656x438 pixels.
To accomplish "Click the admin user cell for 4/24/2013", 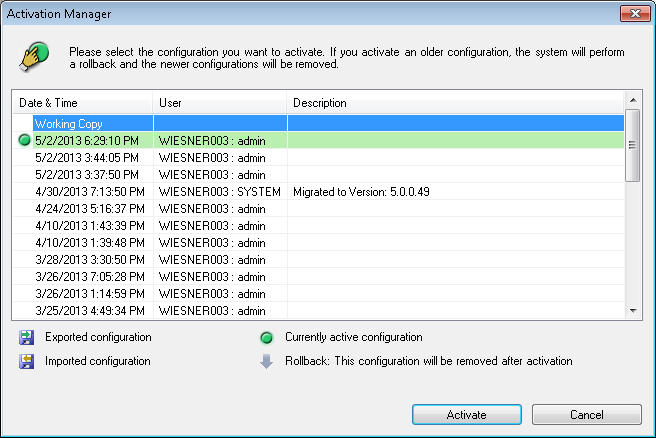I will tap(220, 209).
